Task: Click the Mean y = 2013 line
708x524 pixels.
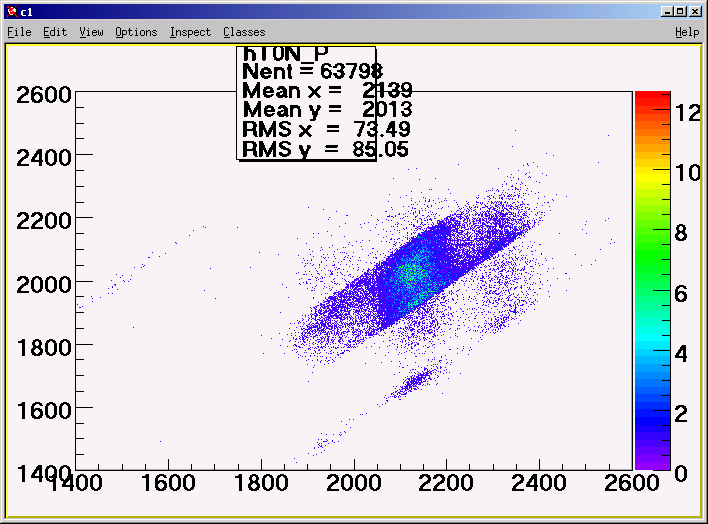Action: [327, 110]
